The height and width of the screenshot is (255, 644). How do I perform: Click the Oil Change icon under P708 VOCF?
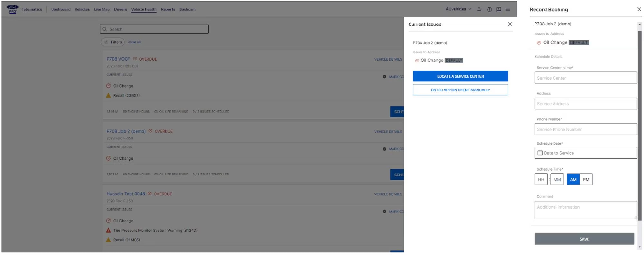(x=109, y=86)
